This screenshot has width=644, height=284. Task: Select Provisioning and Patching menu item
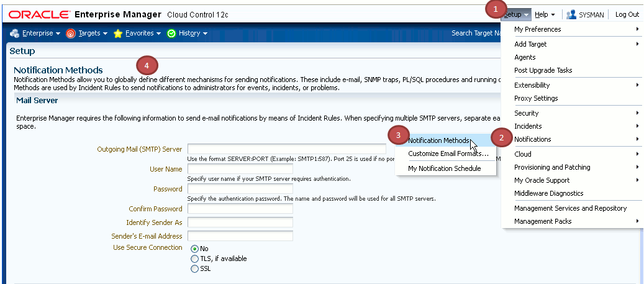[x=553, y=167]
